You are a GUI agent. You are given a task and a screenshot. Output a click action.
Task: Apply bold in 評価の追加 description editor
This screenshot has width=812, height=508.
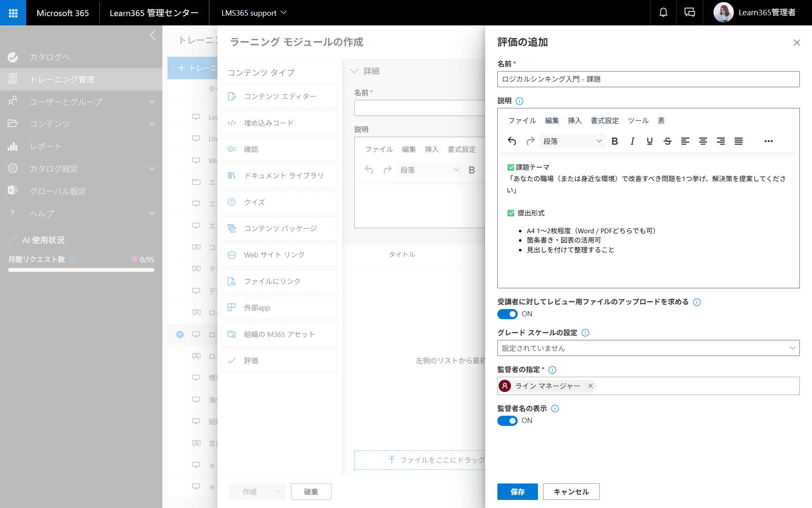click(614, 141)
